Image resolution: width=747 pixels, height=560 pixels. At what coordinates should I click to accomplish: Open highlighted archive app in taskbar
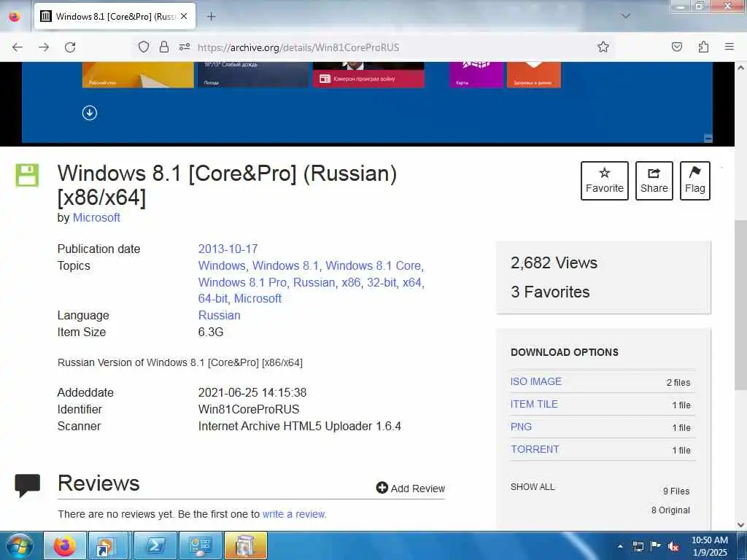[246, 545]
